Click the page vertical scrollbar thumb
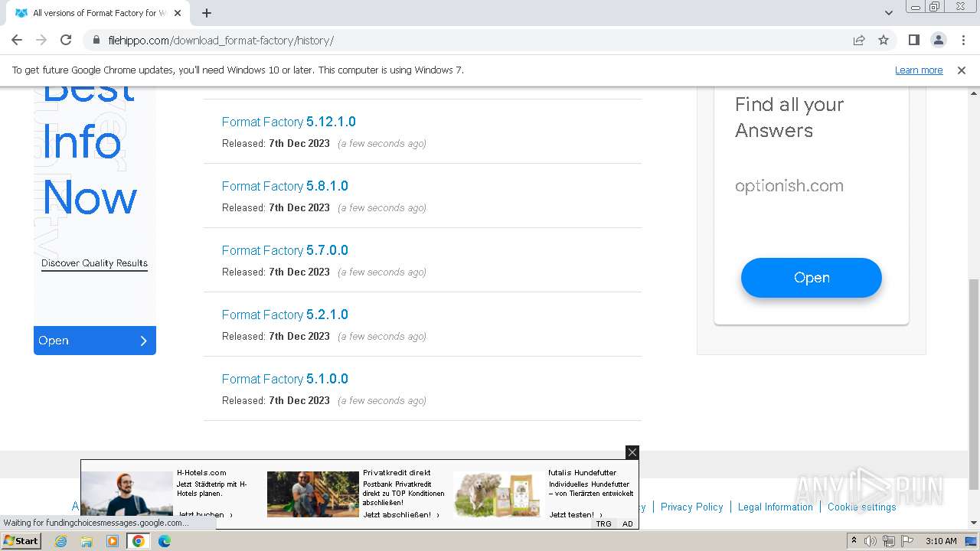 973,384
